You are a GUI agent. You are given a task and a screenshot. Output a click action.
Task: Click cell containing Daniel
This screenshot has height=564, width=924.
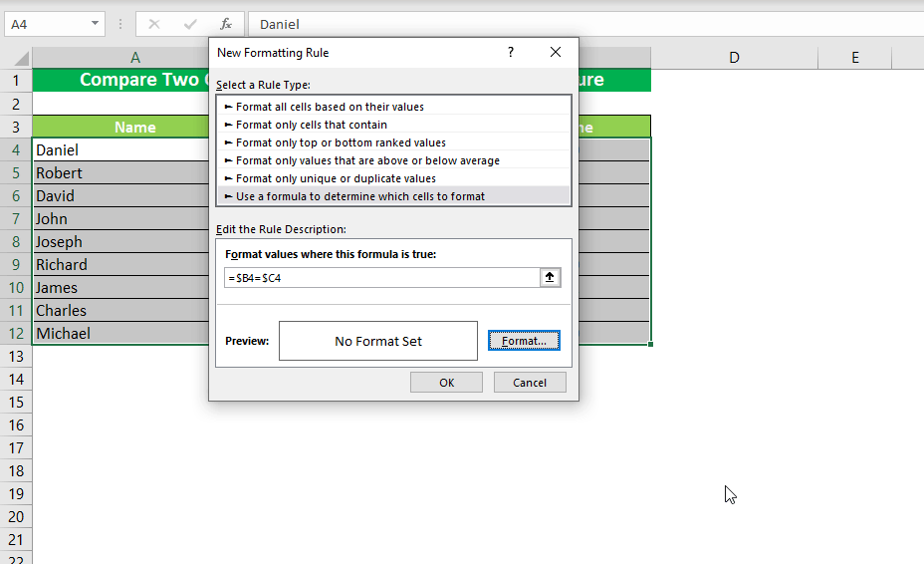coord(120,149)
